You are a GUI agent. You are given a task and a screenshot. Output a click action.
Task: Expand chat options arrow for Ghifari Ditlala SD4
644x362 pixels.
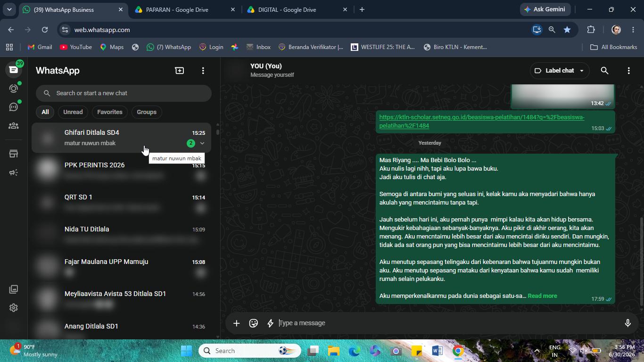(x=202, y=143)
